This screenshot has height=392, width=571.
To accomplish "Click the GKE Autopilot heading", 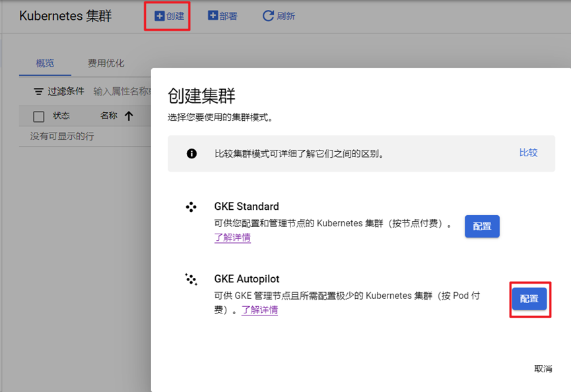I will click(246, 278).
